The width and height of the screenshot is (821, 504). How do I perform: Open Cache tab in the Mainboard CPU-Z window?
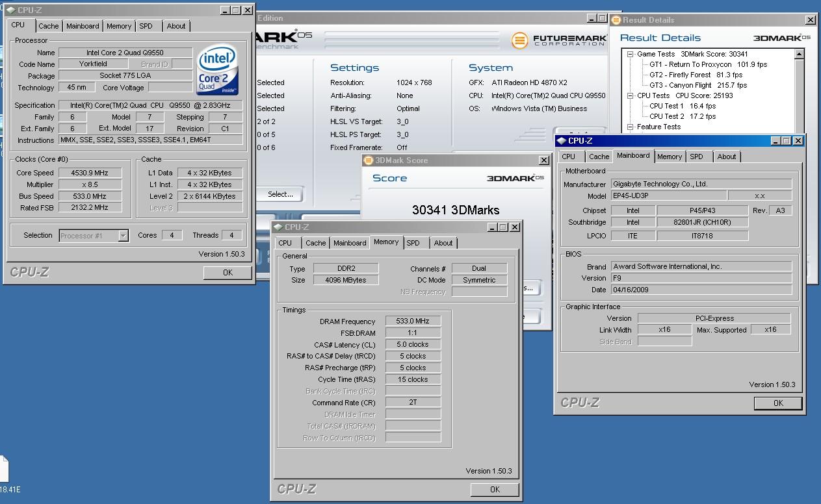click(x=599, y=157)
